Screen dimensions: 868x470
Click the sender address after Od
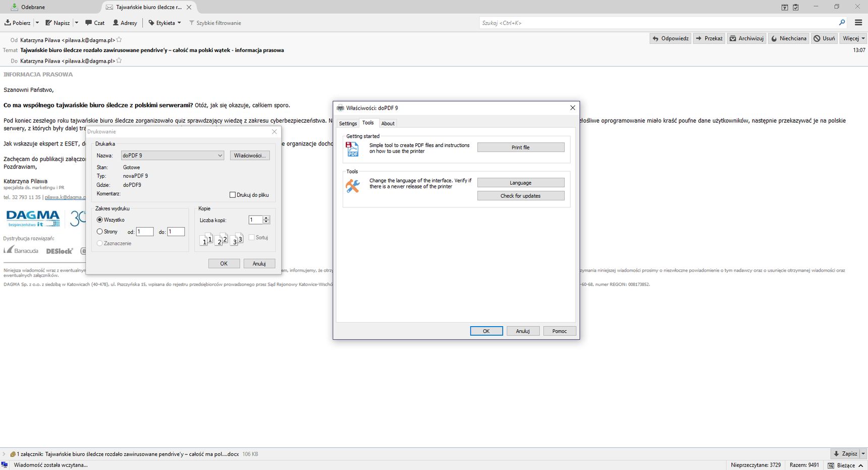[x=68, y=40]
